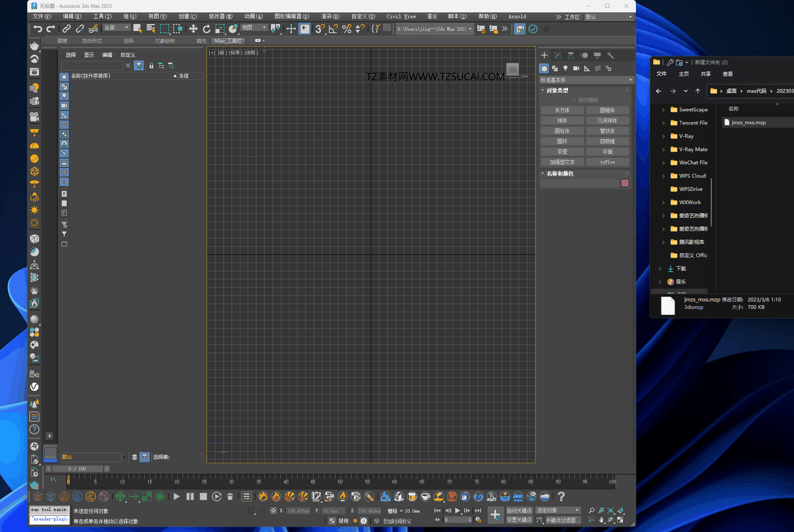Select the jmzs_mxs.mzp file

[748, 123]
